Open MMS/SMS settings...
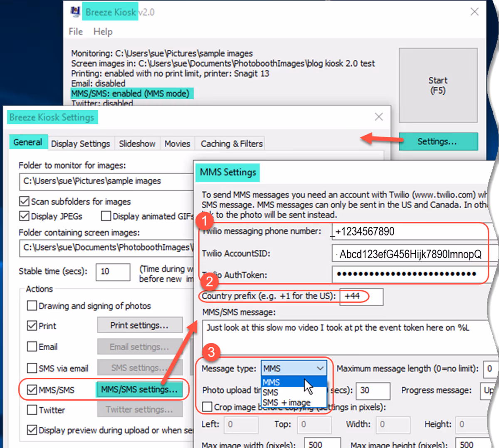 139,389
